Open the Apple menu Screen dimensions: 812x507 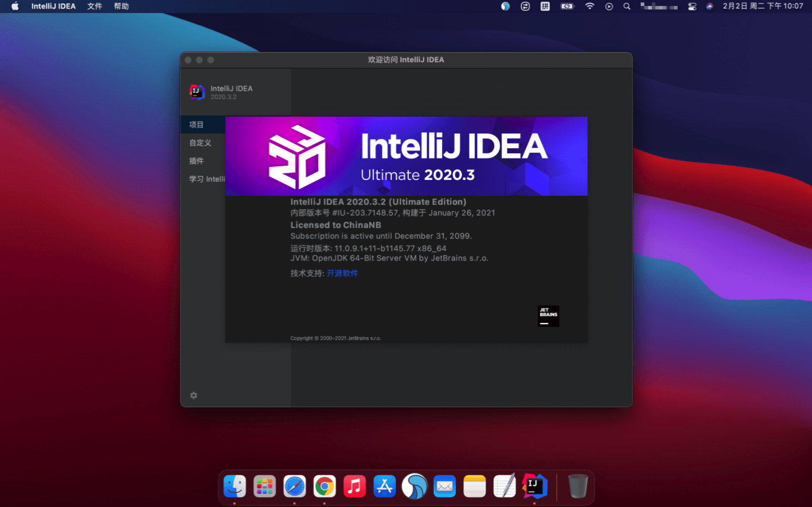tap(15, 6)
